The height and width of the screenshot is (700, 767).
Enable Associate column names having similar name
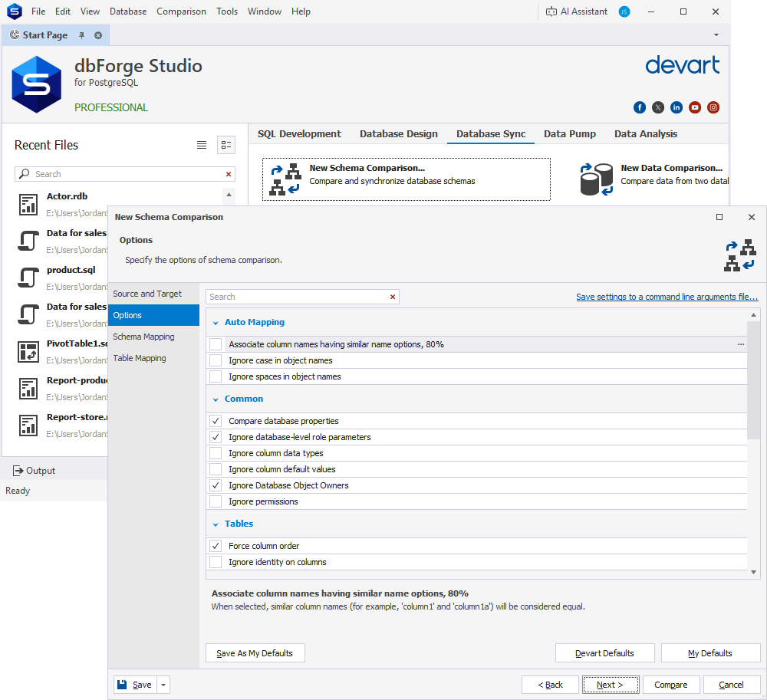[x=216, y=344]
